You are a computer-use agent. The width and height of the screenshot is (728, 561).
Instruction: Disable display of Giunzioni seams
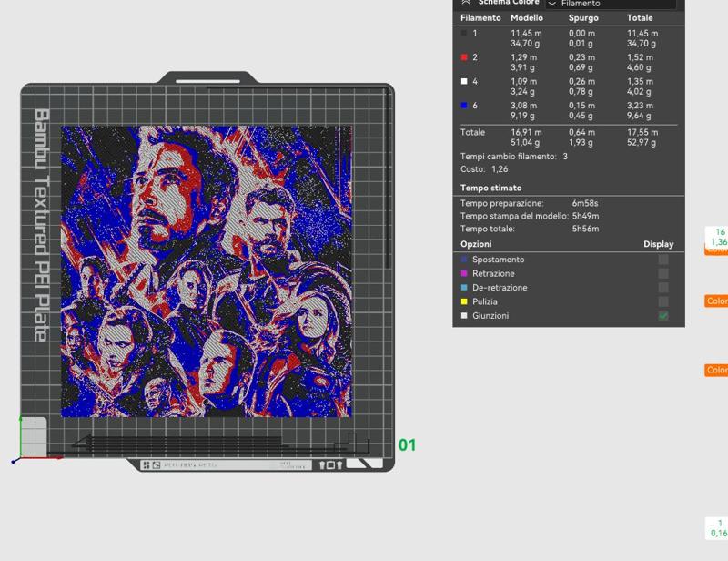point(663,316)
